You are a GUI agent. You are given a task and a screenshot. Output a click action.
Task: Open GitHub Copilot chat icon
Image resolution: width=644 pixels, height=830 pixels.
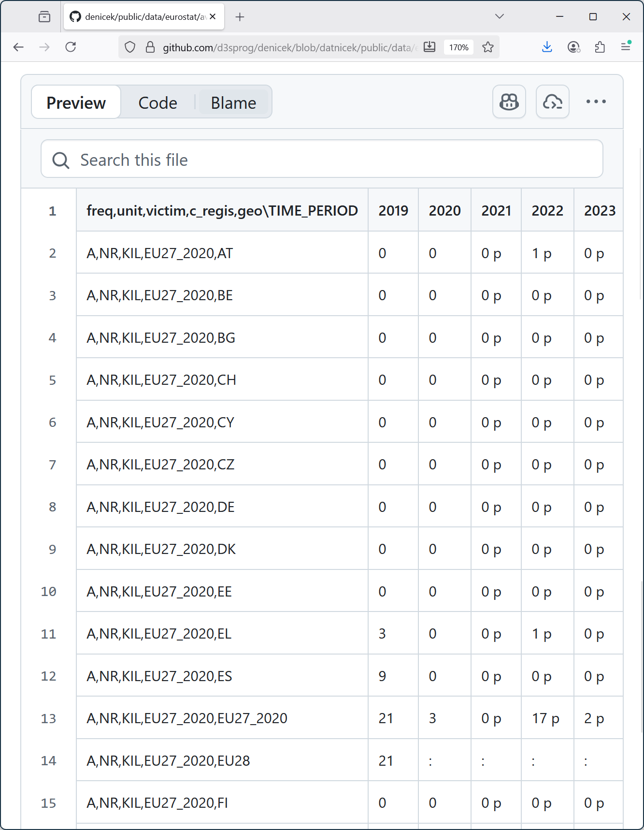pos(509,102)
